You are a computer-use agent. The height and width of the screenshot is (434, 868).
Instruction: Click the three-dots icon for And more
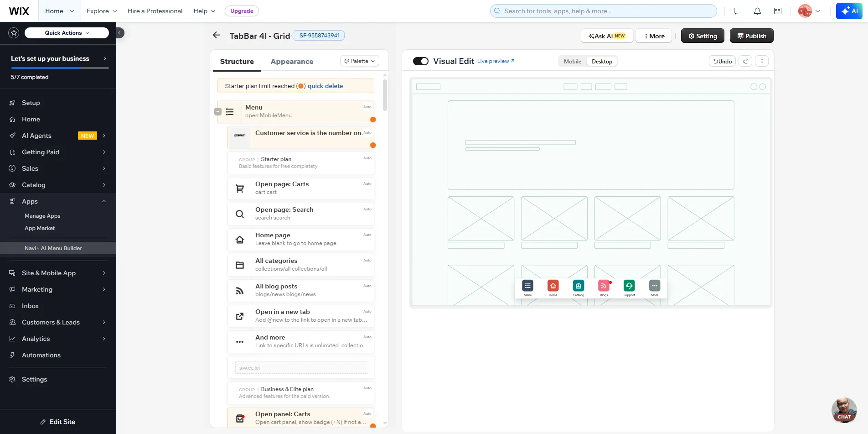(239, 342)
